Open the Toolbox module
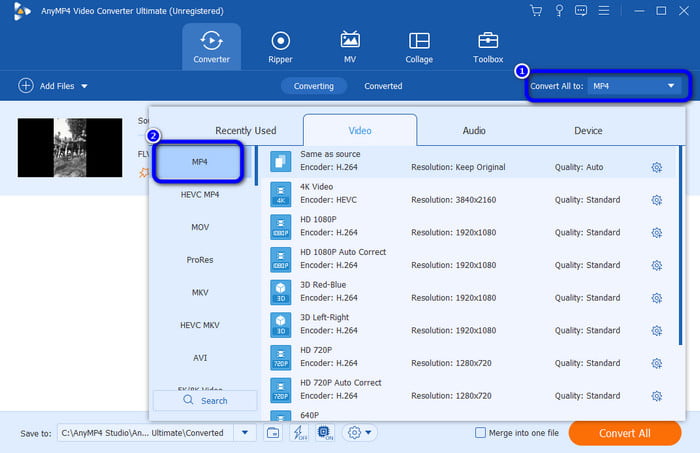This screenshot has width=700, height=453. pos(488,47)
